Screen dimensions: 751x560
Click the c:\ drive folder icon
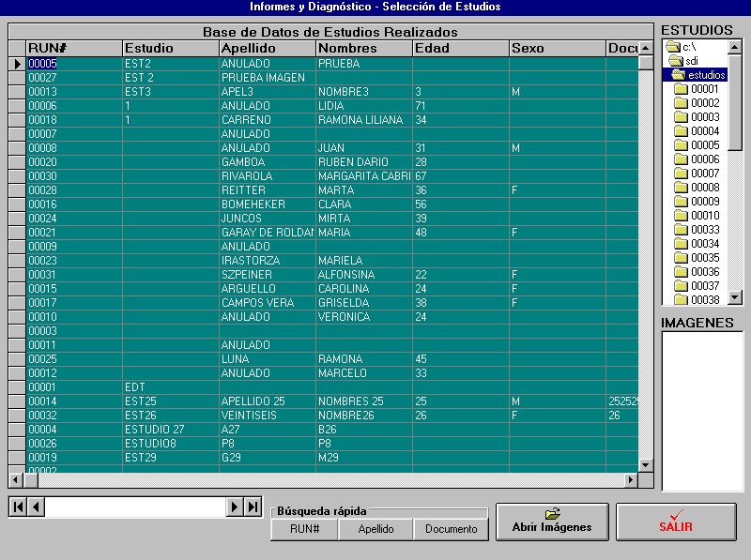671,47
